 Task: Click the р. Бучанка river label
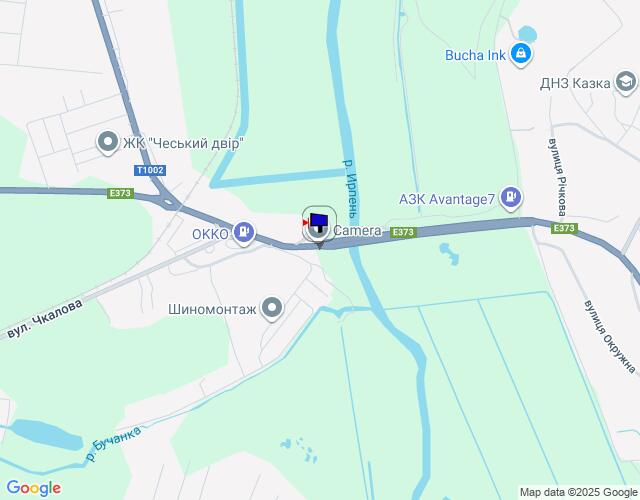coord(114,444)
